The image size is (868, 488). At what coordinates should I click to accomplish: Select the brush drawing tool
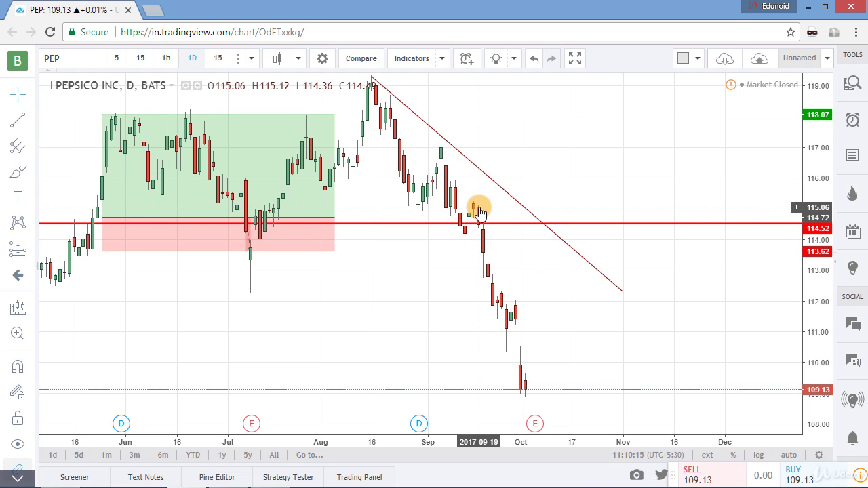click(18, 172)
